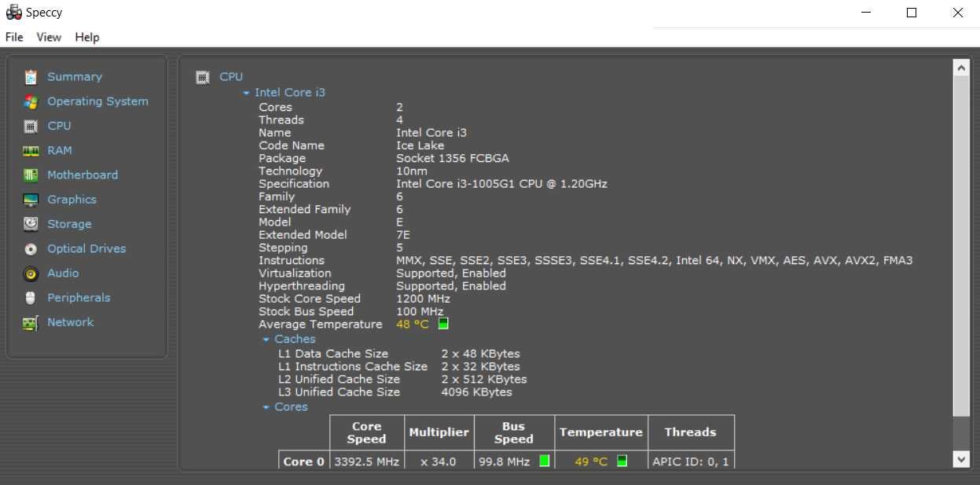
Task: Click the 'Temperature' column header
Action: click(x=601, y=432)
